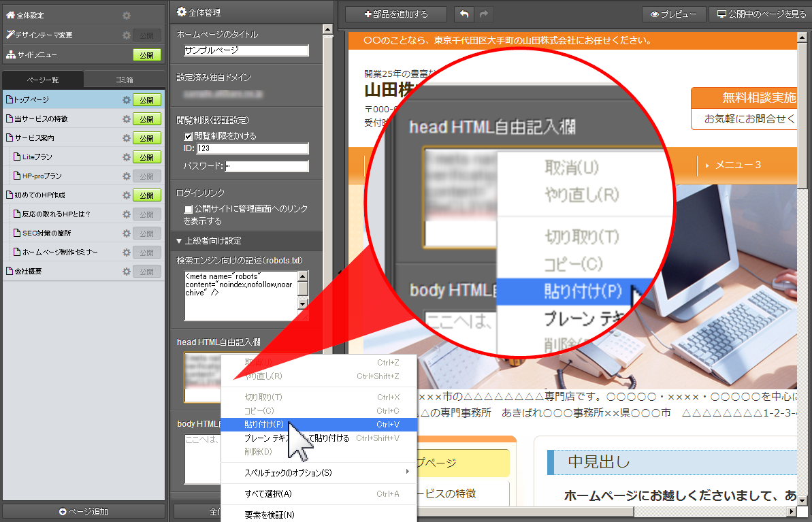Toggle 公開 status for Liteプラン
The width and height of the screenshot is (812, 522).
coord(147,157)
